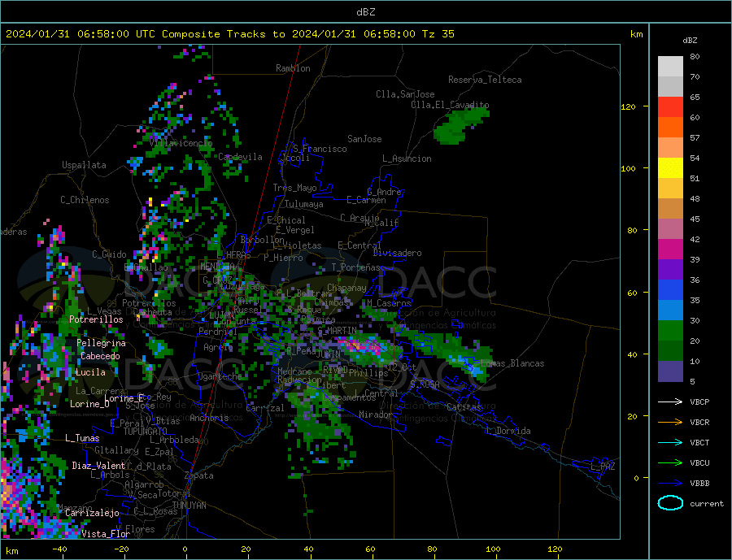This screenshot has width=732, height=560.
Task: Click the Carrizal map label
Action: coord(265,408)
